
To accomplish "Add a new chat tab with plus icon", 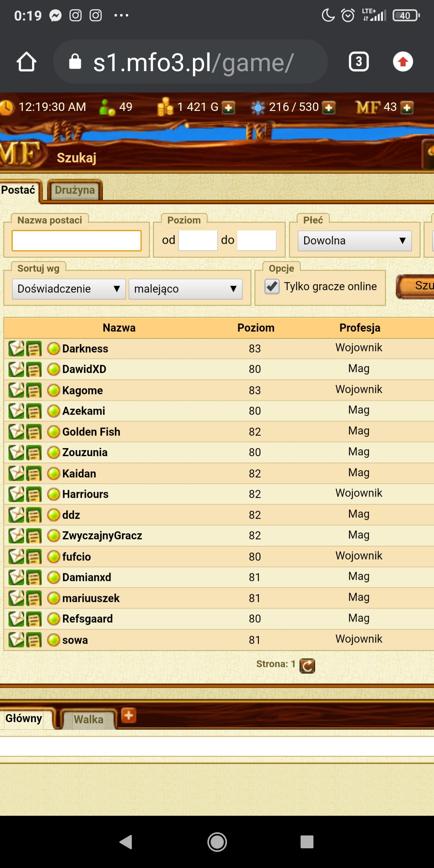I will tap(129, 715).
